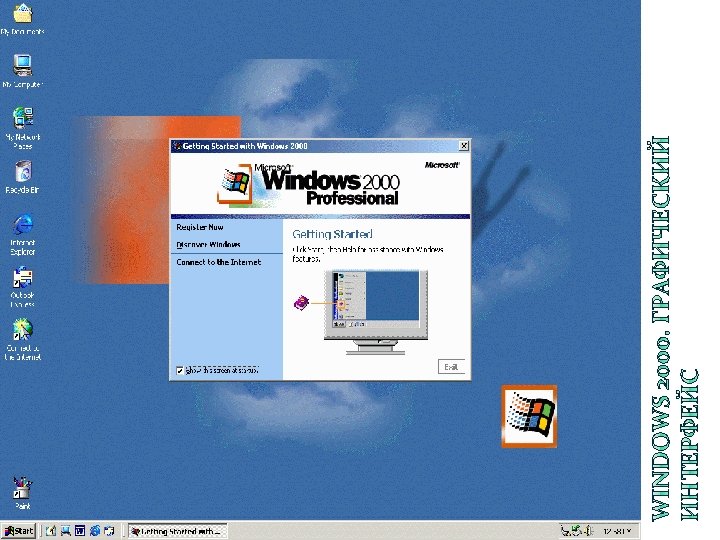Screen dimensions: 720x540
Task: Click the purple book Help icon
Action: pyautogui.click(x=301, y=303)
